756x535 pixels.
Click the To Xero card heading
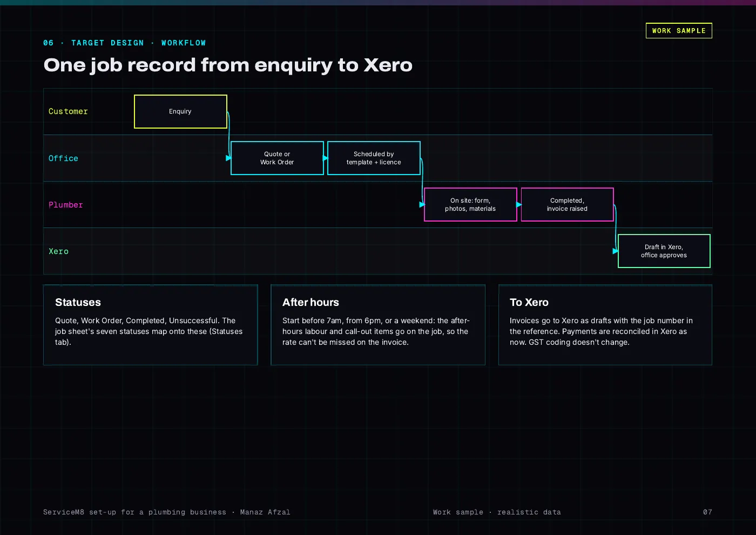(x=529, y=302)
